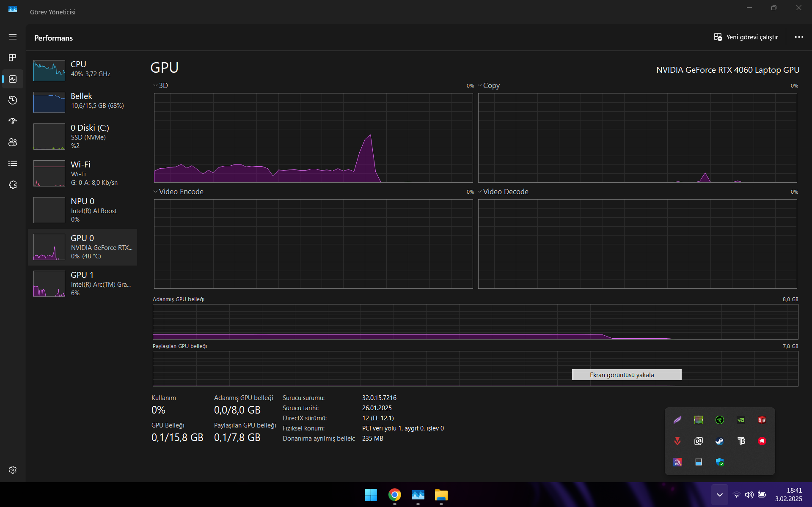The image size is (812, 507).
Task: Click the battery status tray icon
Action: coord(762,495)
